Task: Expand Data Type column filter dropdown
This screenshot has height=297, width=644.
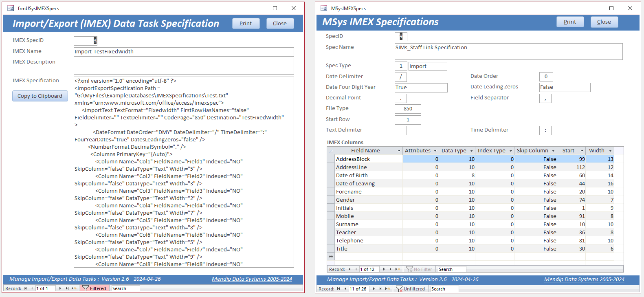Action: click(471, 151)
